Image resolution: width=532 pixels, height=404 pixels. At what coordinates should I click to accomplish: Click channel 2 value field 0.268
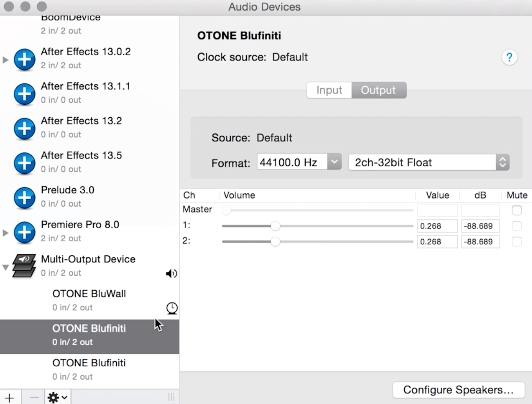pyautogui.click(x=437, y=242)
